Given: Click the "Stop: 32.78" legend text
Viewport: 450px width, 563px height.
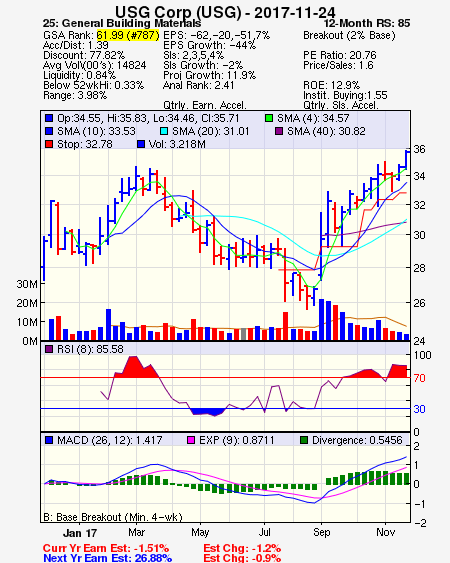Looking at the screenshot, I should click(x=85, y=144).
